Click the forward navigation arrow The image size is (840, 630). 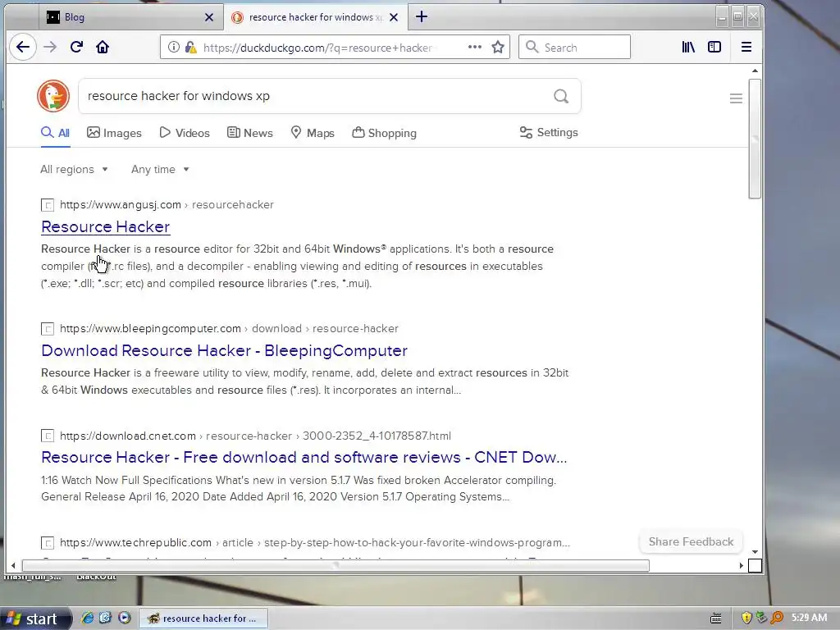pos(50,47)
